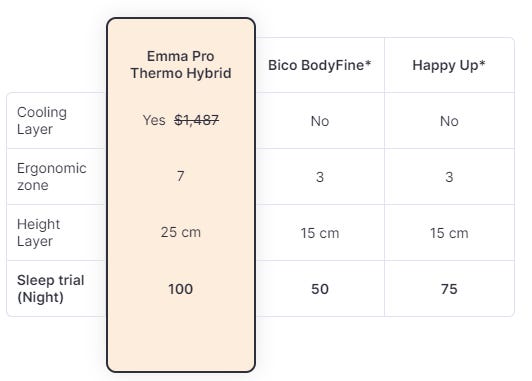This screenshot has width=532, height=381.
Task: Click the struck-through $1,487 price
Action: coord(196,120)
